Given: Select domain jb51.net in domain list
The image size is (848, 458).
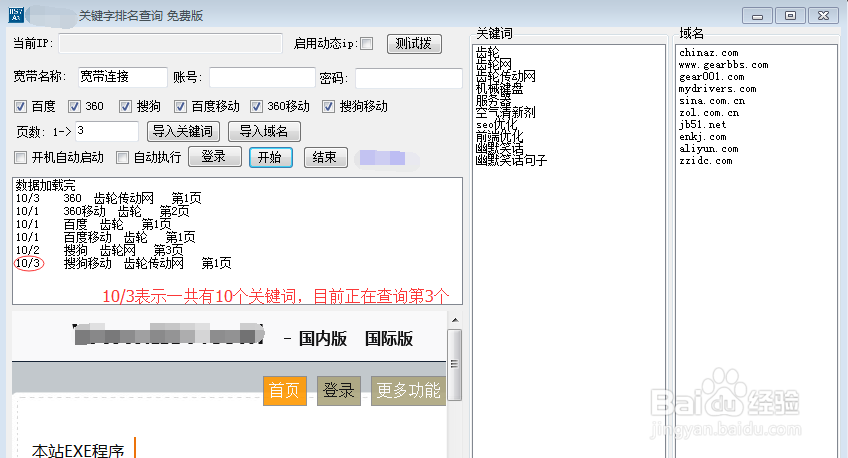Looking at the screenshot, I should (x=703, y=124).
